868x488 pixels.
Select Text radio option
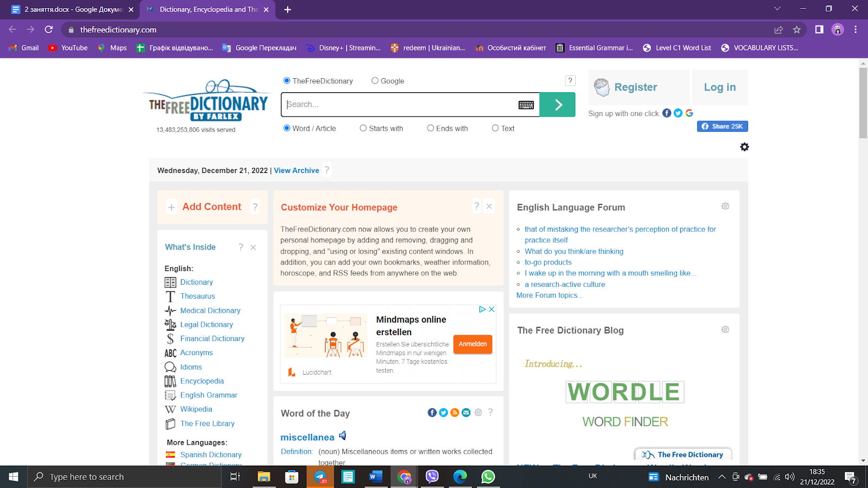pos(495,129)
